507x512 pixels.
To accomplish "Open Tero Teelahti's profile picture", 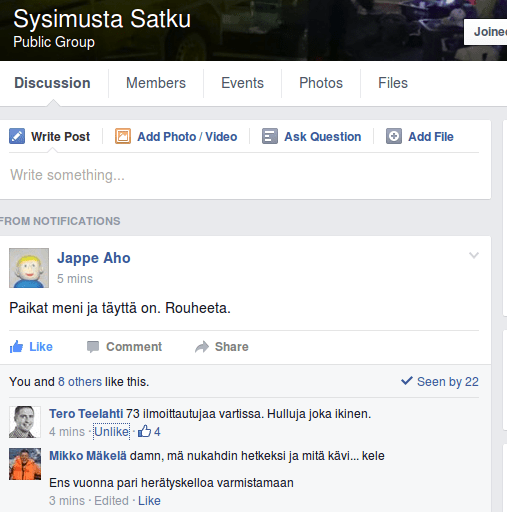I will (x=25, y=422).
